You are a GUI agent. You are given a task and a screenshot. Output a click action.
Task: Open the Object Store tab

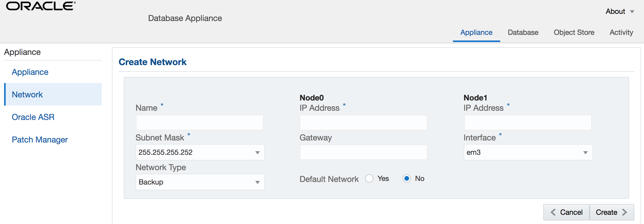pos(574,33)
